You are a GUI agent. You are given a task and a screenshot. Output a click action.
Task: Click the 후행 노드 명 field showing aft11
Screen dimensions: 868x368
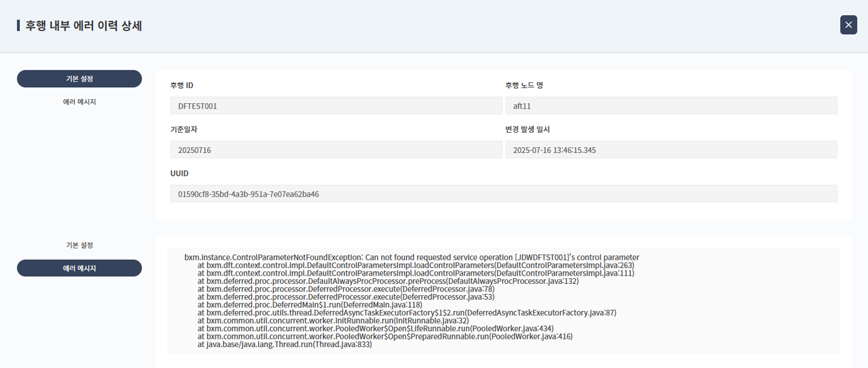[x=670, y=106]
